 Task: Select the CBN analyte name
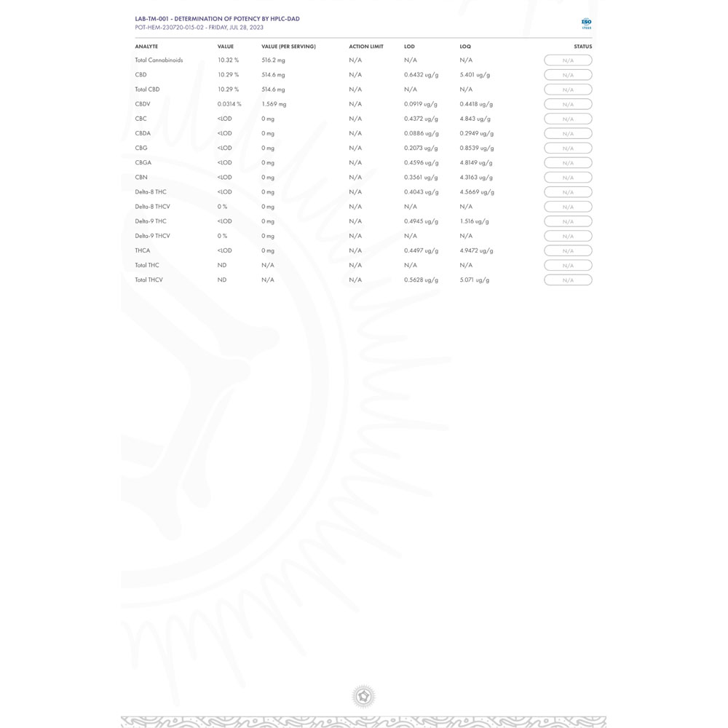point(141,177)
